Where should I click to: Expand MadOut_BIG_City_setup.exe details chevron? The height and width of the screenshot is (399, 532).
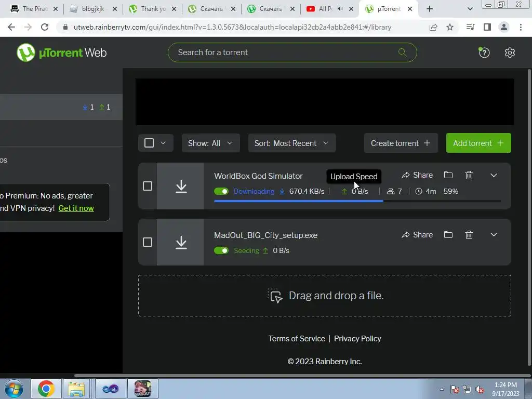pyautogui.click(x=494, y=235)
